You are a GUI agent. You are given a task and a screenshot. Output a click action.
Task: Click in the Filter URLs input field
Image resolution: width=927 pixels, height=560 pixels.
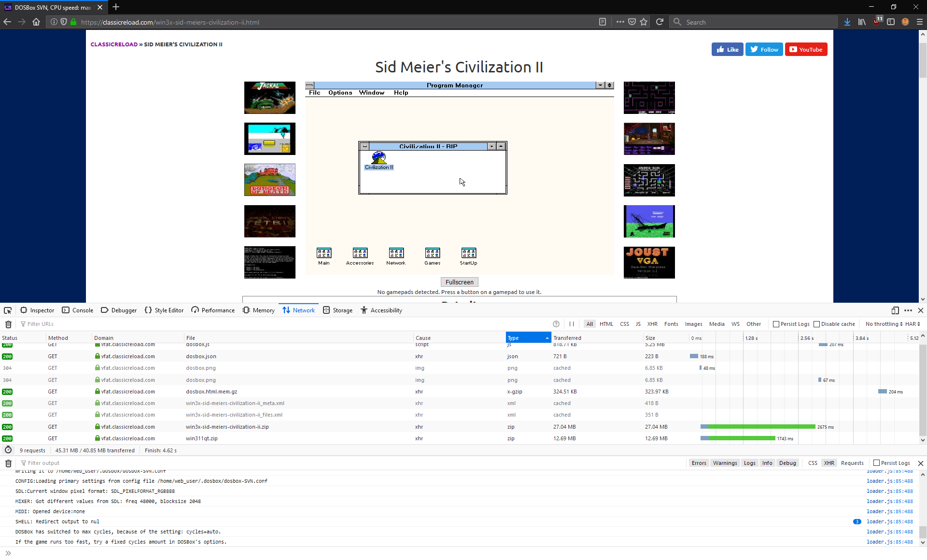pos(285,324)
